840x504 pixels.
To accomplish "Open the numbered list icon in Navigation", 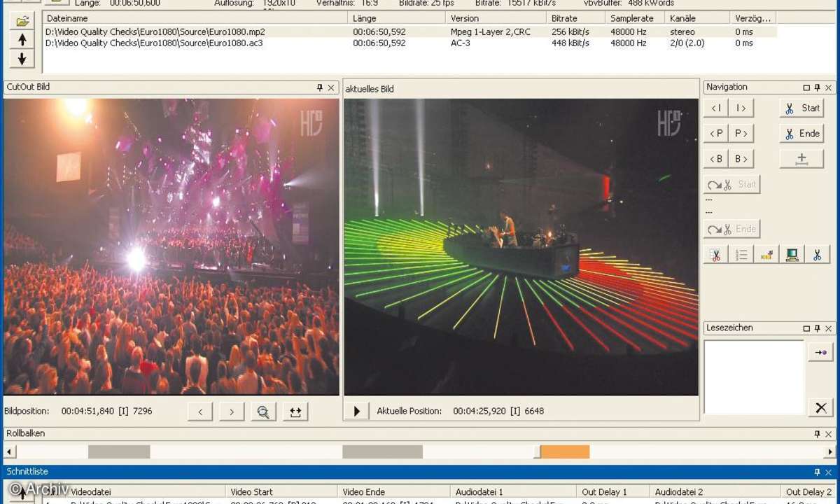I will 741,254.
